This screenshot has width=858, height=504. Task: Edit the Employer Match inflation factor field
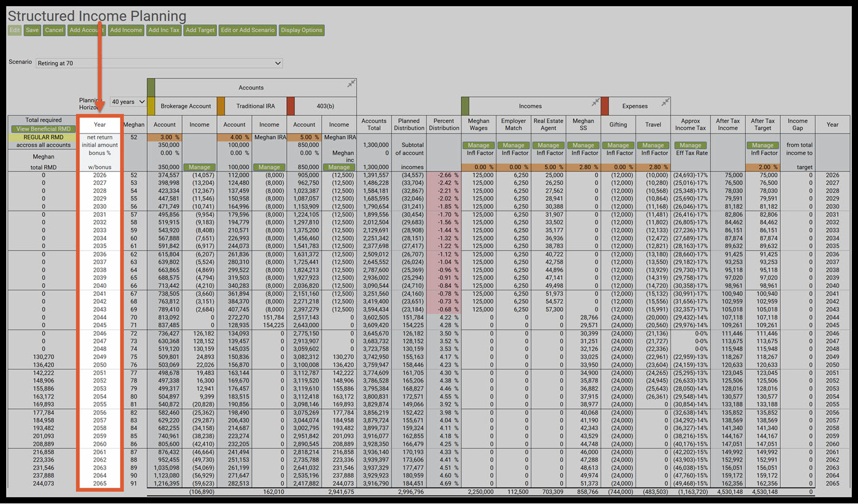pyautogui.click(x=514, y=167)
